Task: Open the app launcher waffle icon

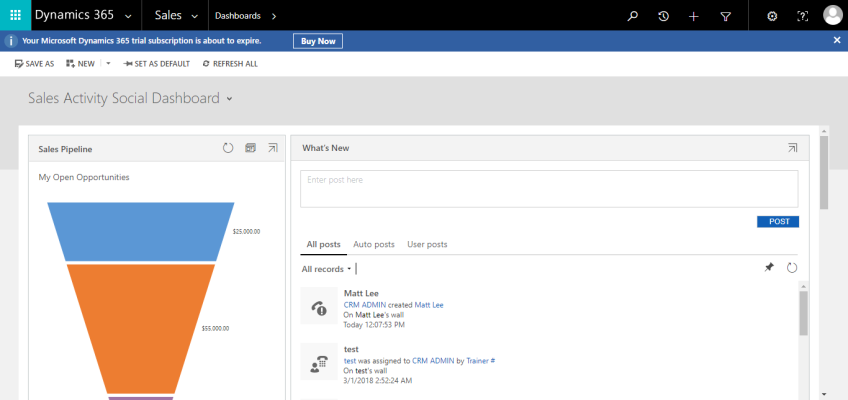Action: pyautogui.click(x=15, y=15)
